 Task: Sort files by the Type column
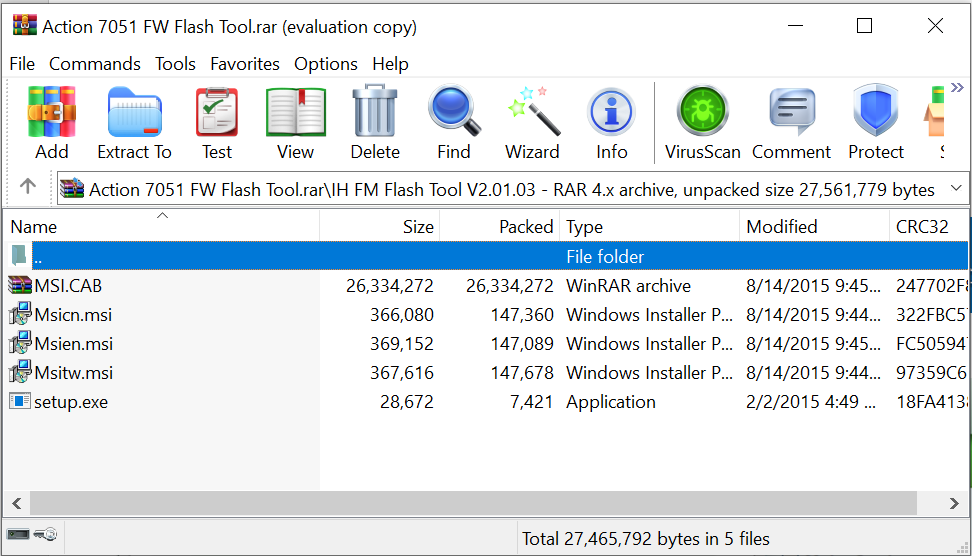coord(649,226)
